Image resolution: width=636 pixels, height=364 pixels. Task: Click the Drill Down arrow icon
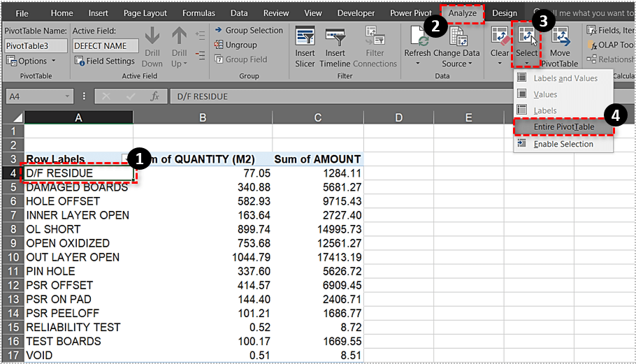[152, 38]
